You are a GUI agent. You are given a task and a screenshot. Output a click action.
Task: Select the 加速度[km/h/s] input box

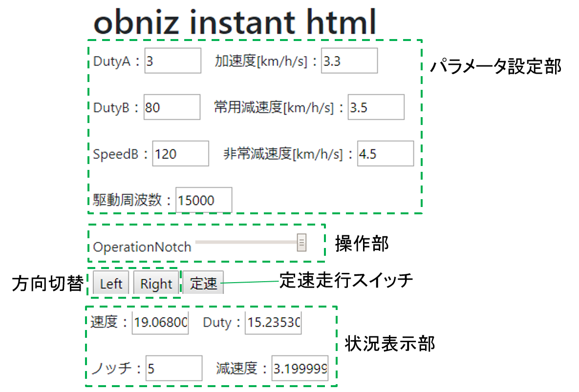coord(349,61)
